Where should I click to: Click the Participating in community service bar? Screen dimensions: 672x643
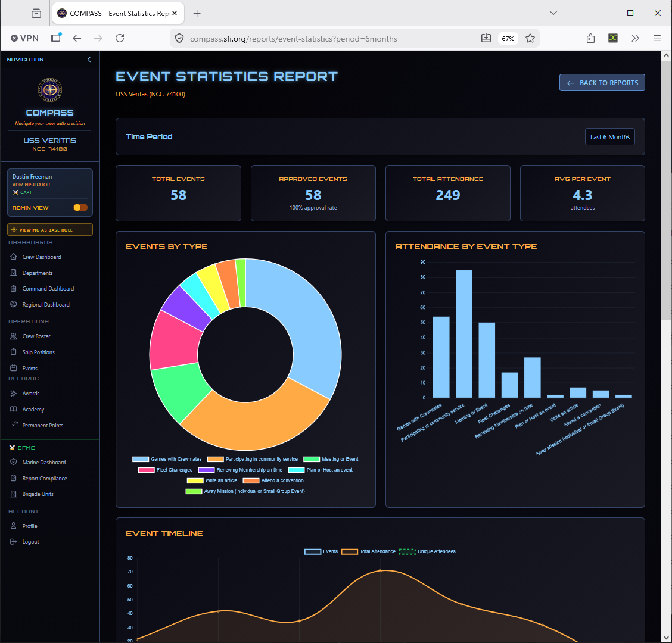(x=463, y=334)
